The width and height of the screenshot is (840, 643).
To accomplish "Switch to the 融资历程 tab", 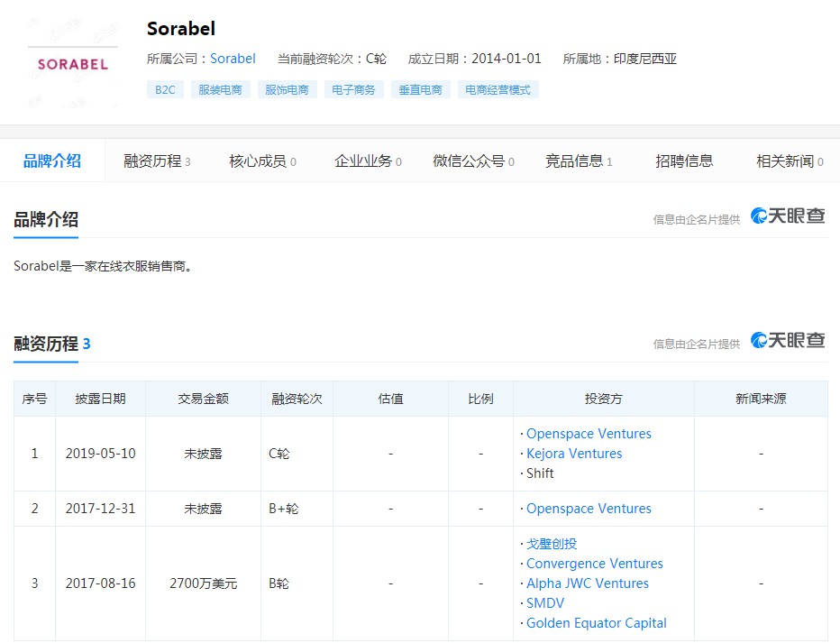I will click(x=157, y=161).
